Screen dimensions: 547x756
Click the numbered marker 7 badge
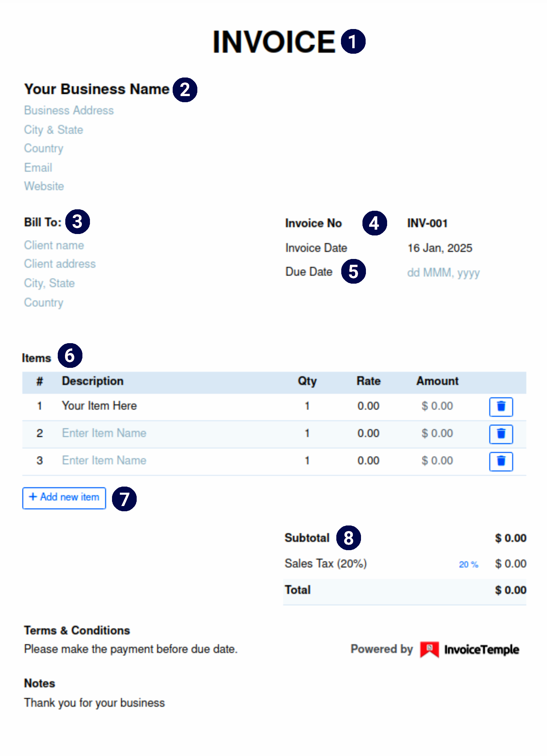coord(124,499)
